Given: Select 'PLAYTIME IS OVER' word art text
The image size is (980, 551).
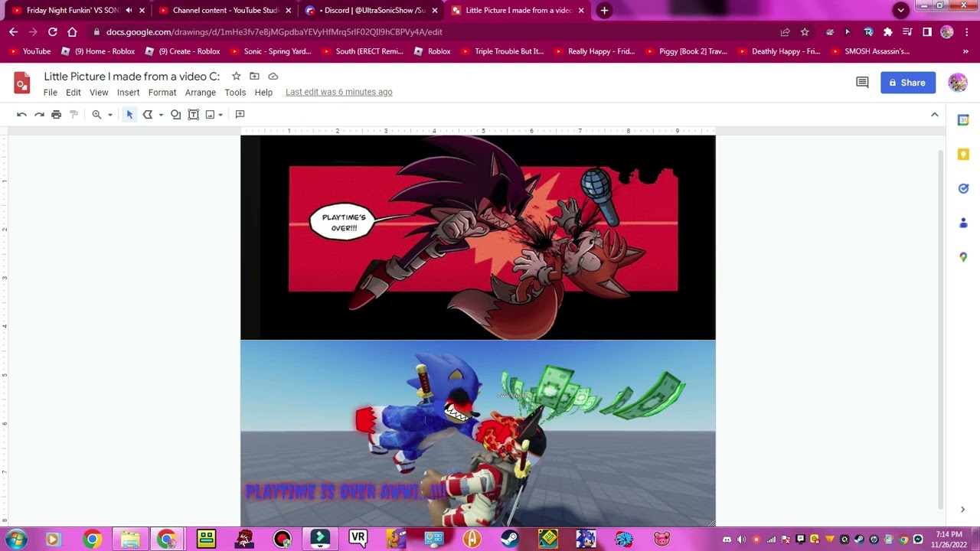Looking at the screenshot, I should click(345, 492).
